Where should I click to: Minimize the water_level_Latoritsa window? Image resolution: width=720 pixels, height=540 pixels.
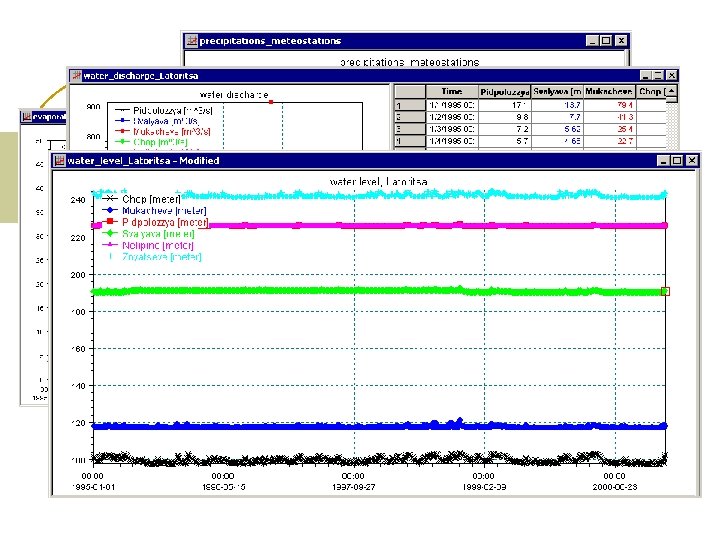[x=663, y=161]
